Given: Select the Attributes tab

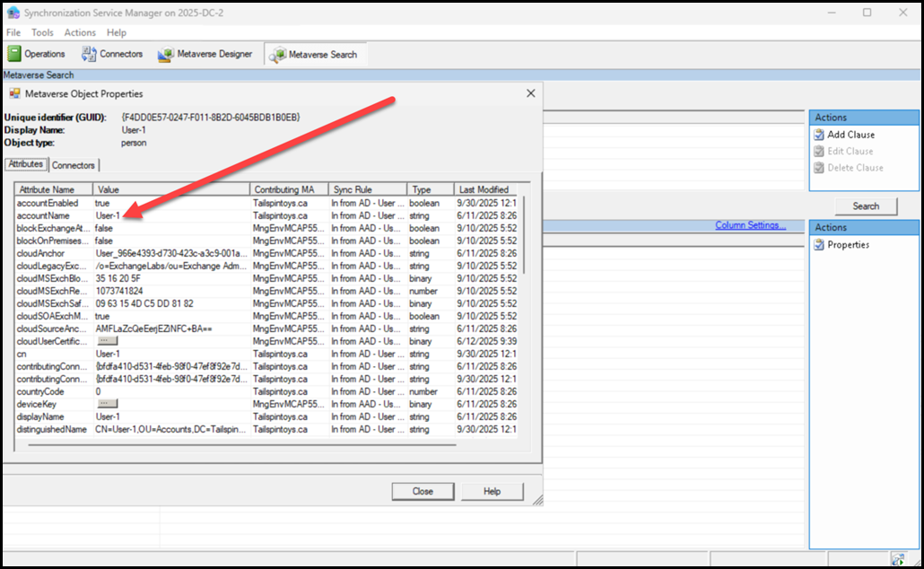Looking at the screenshot, I should tap(25, 164).
